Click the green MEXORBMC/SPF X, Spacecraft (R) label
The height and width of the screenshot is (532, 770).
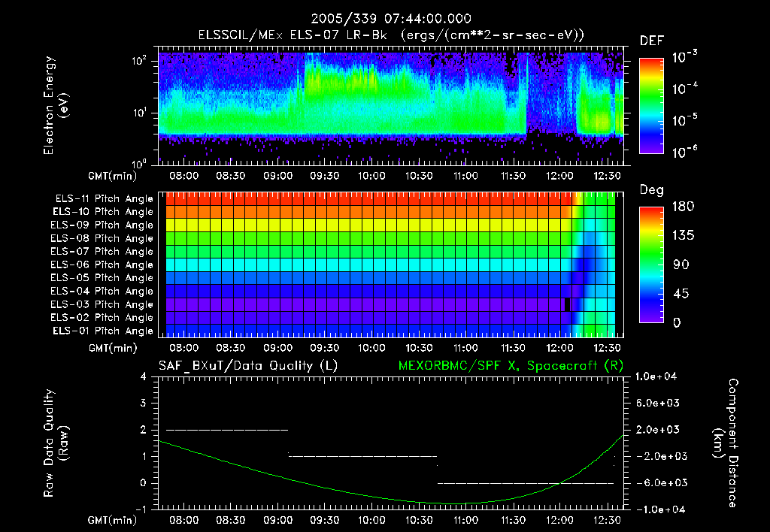coord(511,366)
